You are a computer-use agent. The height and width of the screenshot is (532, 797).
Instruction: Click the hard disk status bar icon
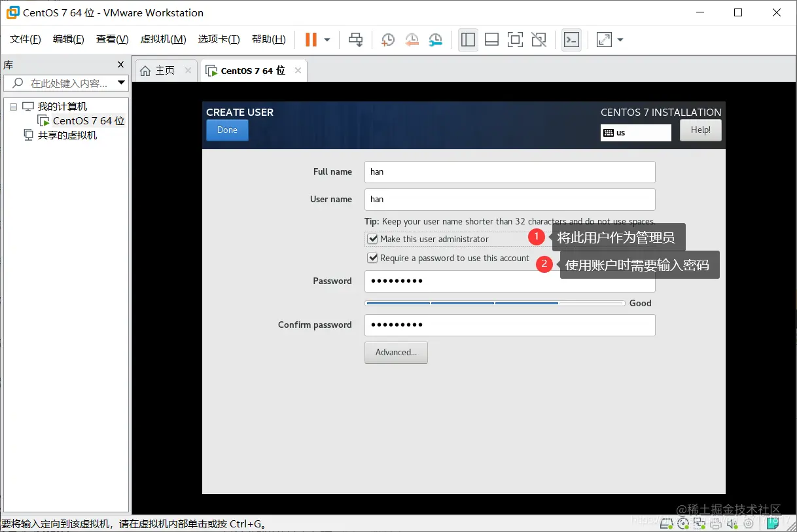click(x=666, y=523)
